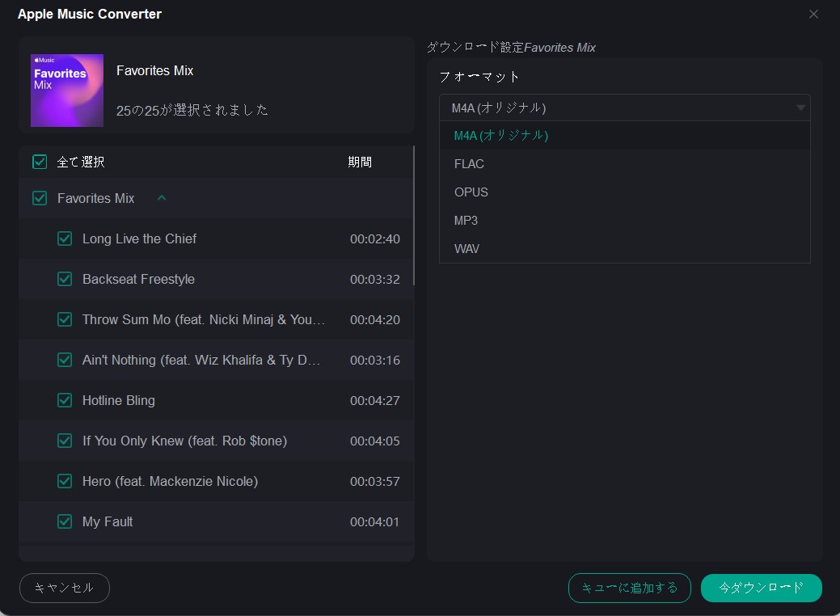Screen dimensions: 840x616
Task: Choose FLAC format option
Action: click(x=625, y=164)
